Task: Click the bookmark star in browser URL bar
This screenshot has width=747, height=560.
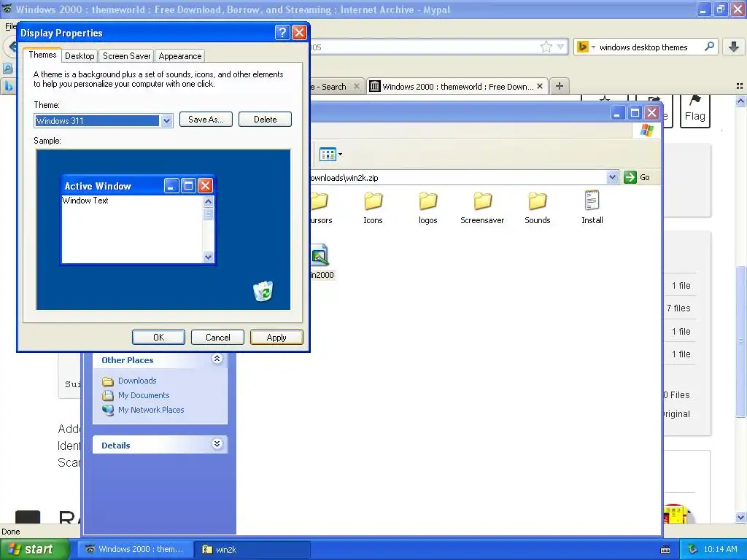Action: (x=546, y=47)
